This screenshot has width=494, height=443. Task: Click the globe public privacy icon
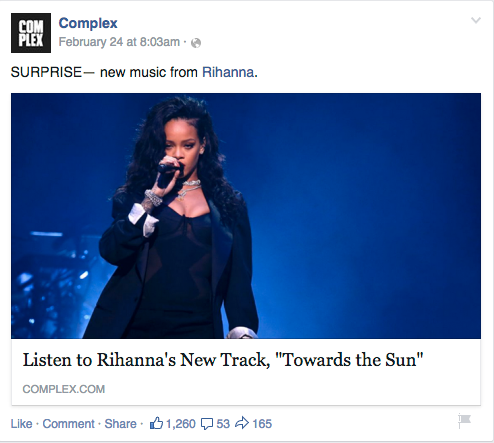196,43
